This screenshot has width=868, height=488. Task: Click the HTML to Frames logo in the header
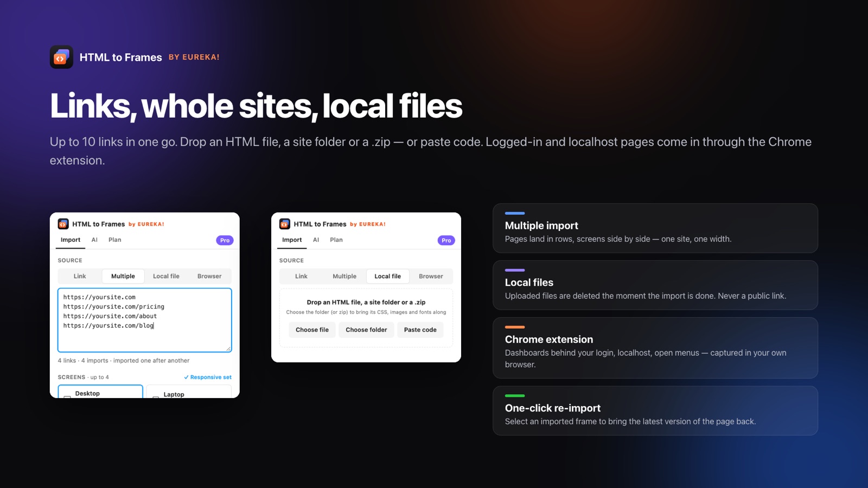click(x=61, y=57)
